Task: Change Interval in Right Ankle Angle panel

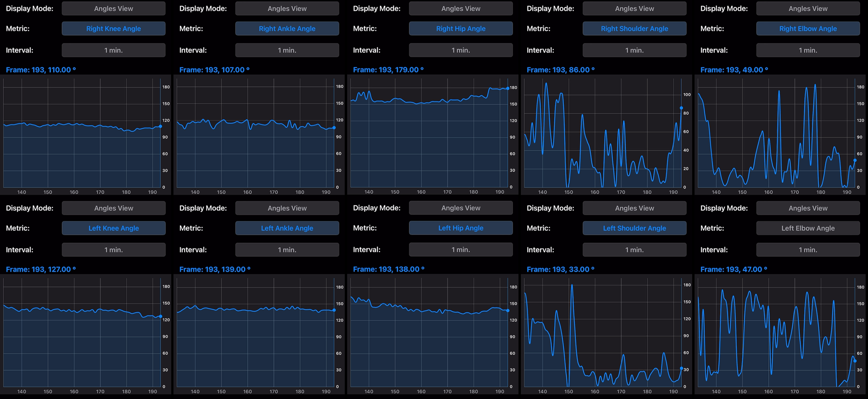Action: click(x=287, y=50)
